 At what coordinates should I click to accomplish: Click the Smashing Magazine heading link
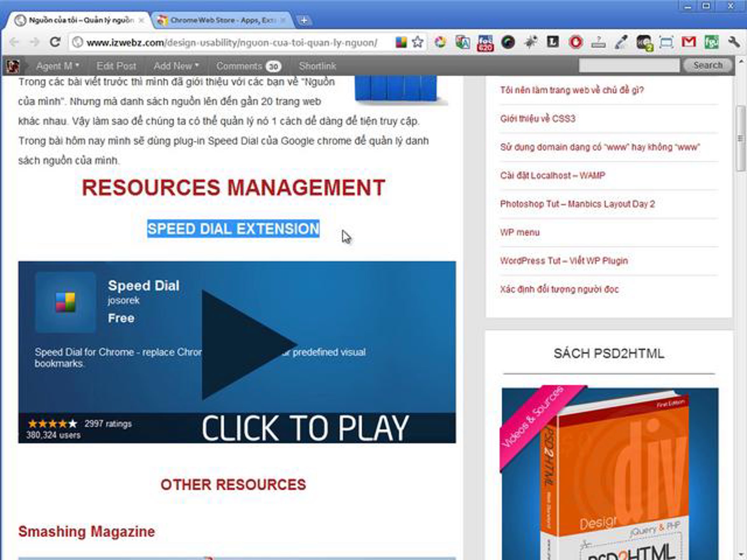pyautogui.click(x=87, y=532)
